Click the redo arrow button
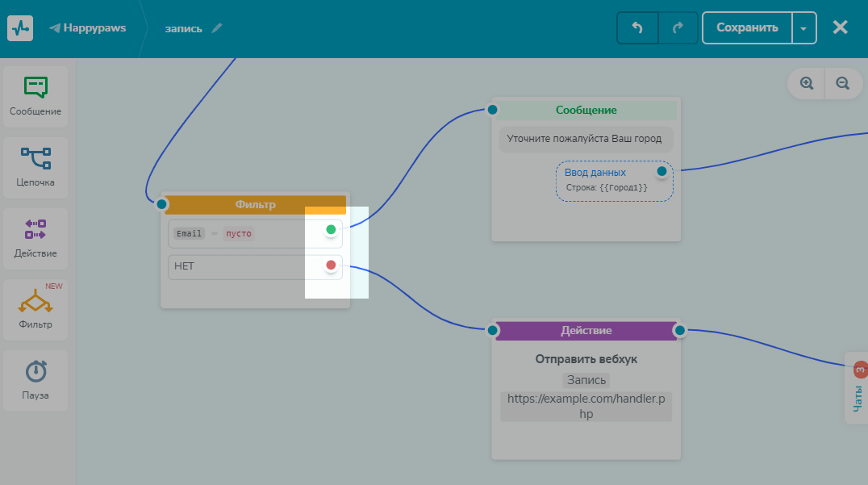The height and width of the screenshot is (485, 868). 678,27
